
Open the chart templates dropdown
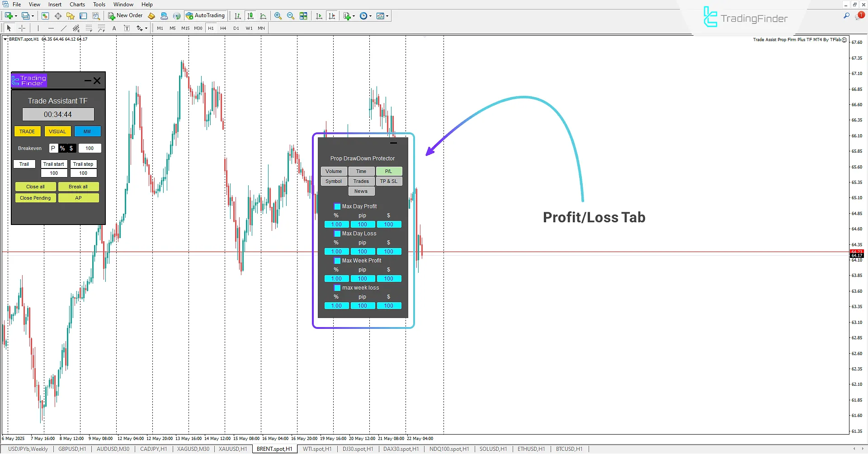388,15
